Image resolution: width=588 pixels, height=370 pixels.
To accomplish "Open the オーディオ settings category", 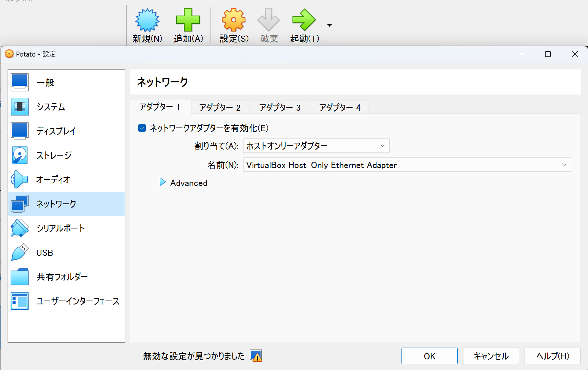I will click(x=66, y=179).
